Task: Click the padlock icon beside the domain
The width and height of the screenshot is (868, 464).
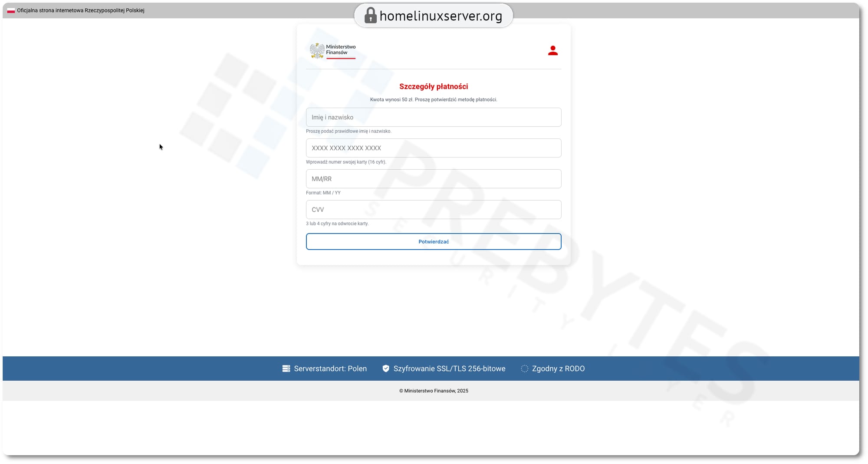Action: tap(370, 16)
